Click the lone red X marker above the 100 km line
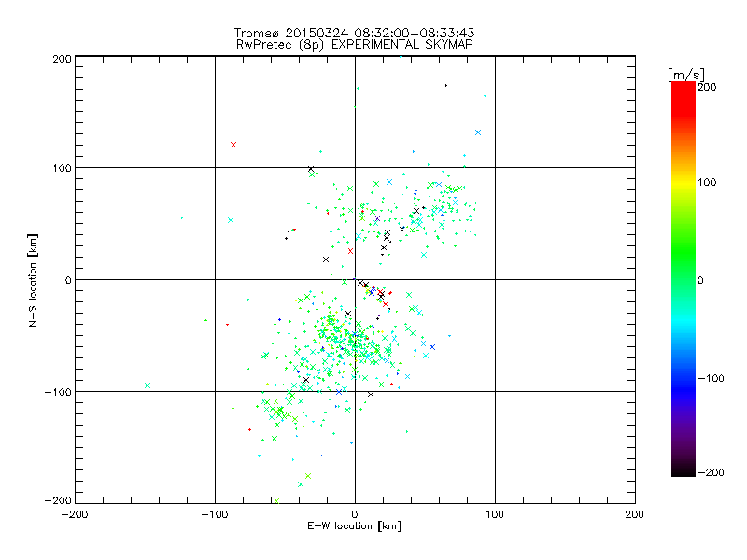This screenshot has width=747, height=560. pos(233,145)
